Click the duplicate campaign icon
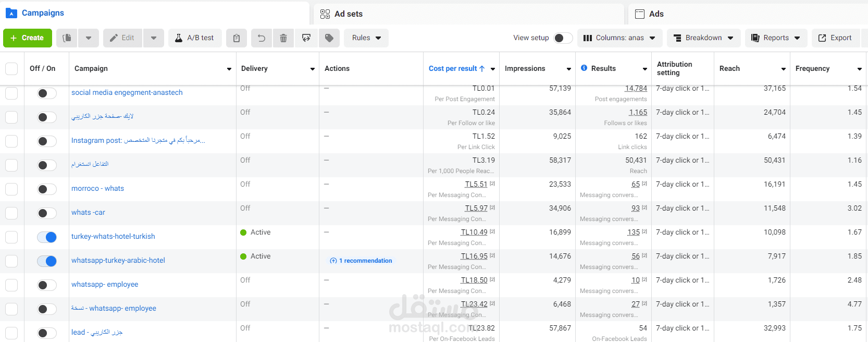Viewport: 868px width, 342px height. point(67,38)
